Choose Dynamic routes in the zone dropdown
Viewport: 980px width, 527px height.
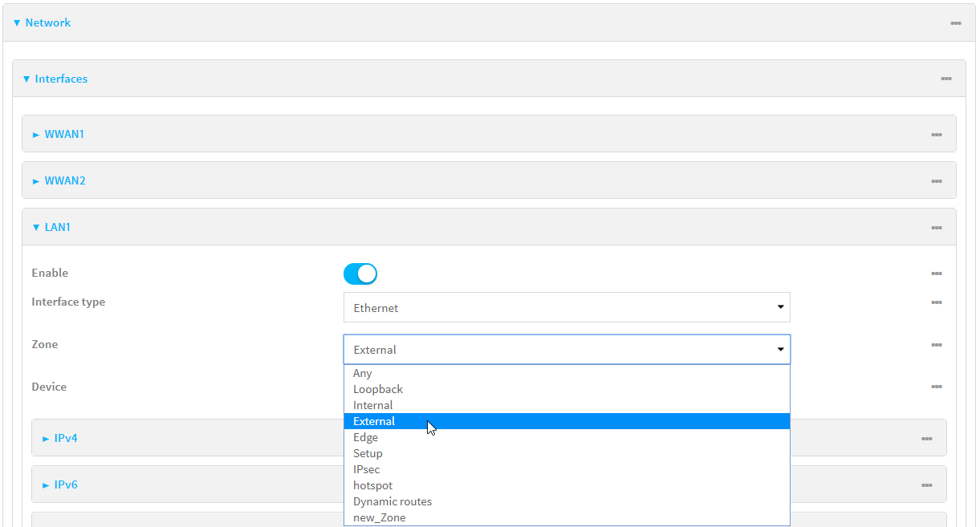[x=392, y=501]
